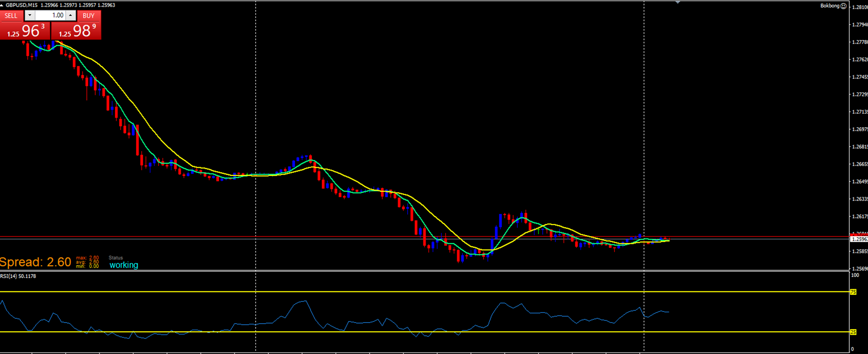Click the chart shift triangle marker
The height and width of the screenshot is (354, 868).
pyautogui.click(x=678, y=2)
